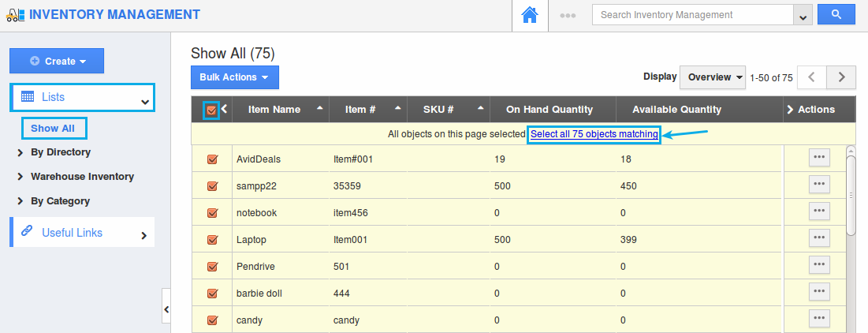The image size is (868, 333).
Task: Collapse the Lists section
Action: click(145, 102)
